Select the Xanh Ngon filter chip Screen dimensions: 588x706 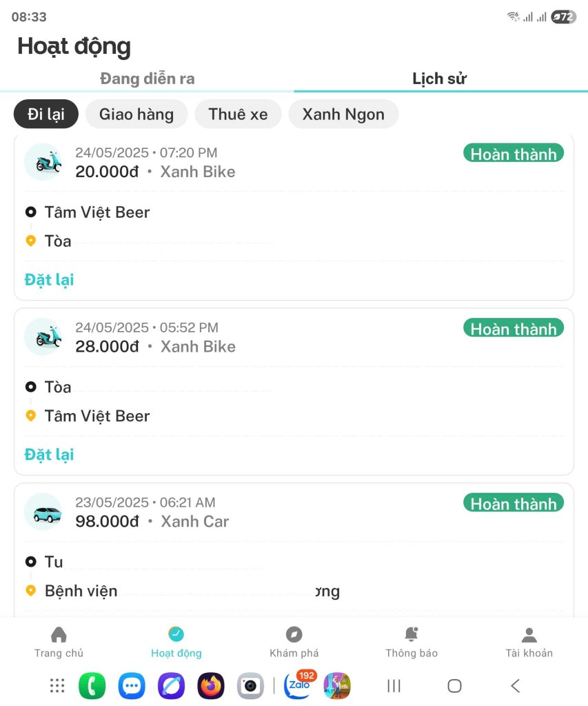click(343, 114)
